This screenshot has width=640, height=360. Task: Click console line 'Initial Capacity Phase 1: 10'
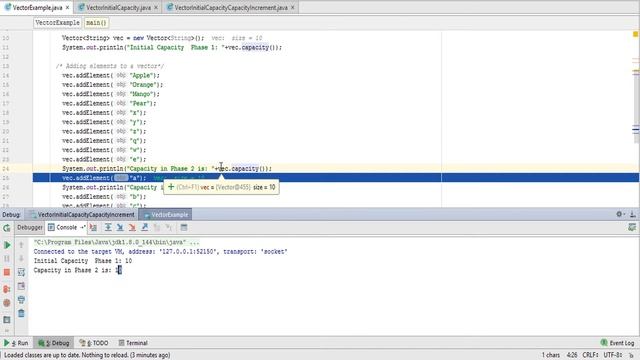coord(82,261)
